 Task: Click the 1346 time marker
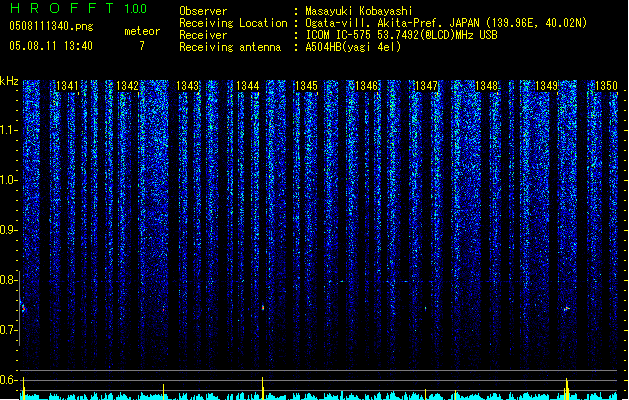(367, 86)
